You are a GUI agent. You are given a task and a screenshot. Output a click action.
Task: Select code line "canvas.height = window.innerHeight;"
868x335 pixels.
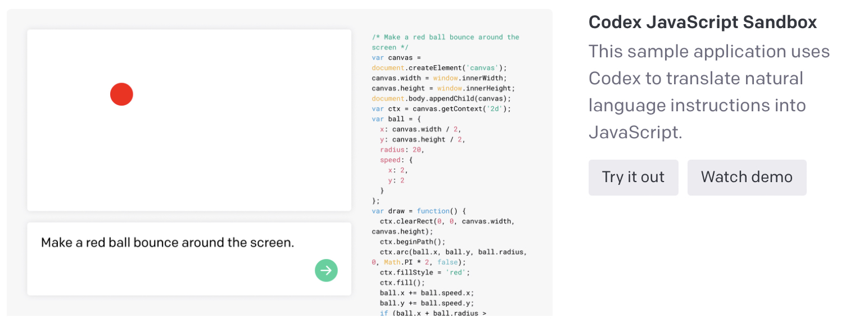click(x=443, y=88)
